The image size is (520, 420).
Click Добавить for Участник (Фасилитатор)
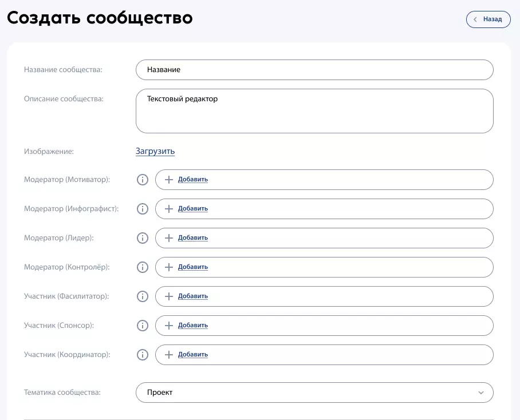[193, 296]
